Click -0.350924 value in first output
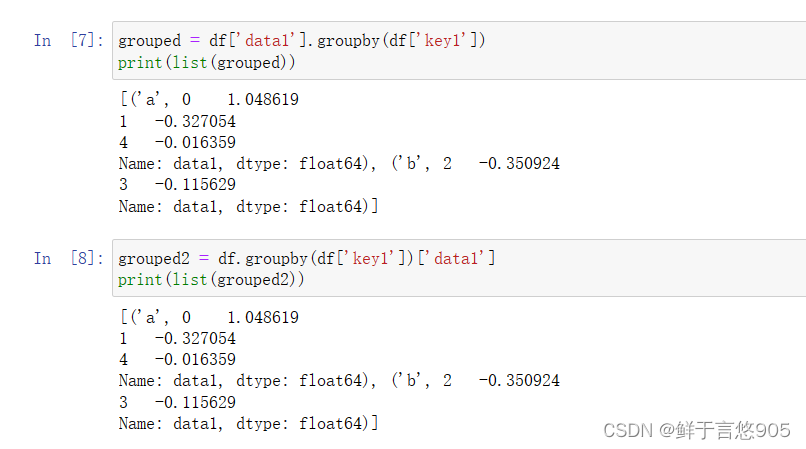806x449 pixels. click(x=519, y=164)
